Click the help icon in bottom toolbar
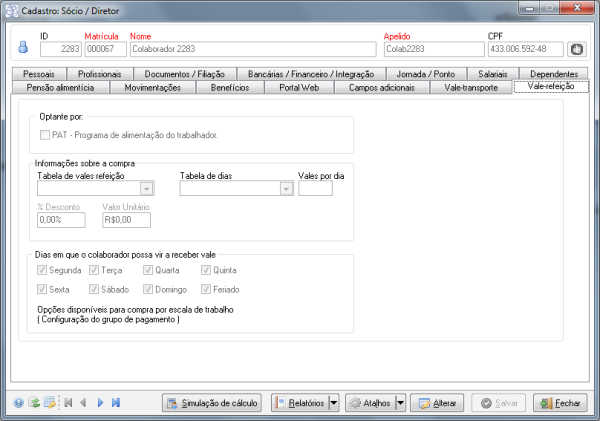Viewport: 600px width, 421px height. pos(18,403)
